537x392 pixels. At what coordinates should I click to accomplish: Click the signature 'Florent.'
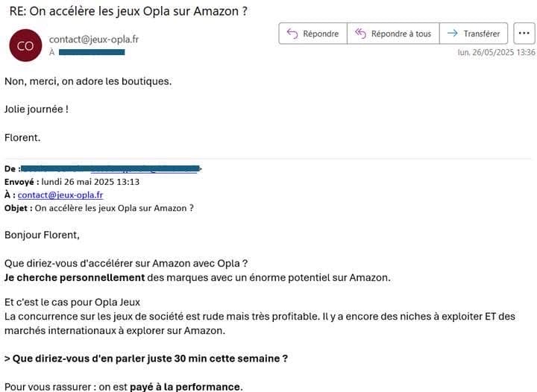tap(22, 137)
